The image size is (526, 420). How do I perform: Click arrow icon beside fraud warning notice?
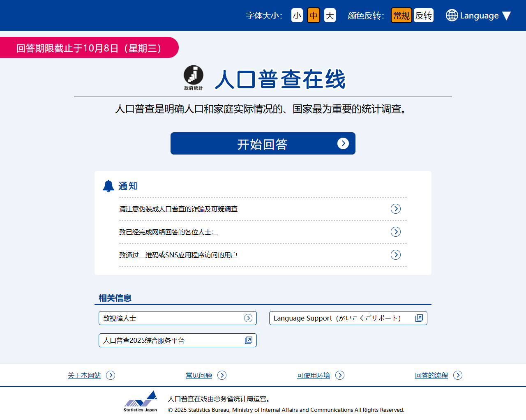[395, 209]
